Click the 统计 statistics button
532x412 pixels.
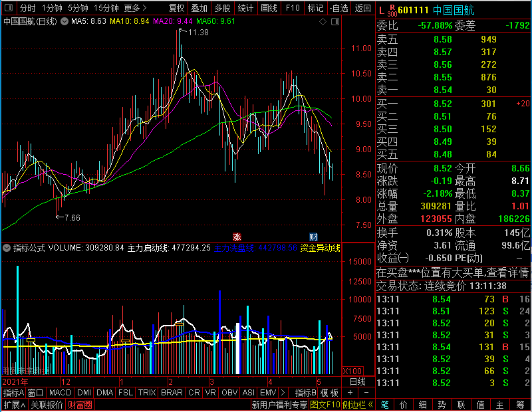coord(245,8)
